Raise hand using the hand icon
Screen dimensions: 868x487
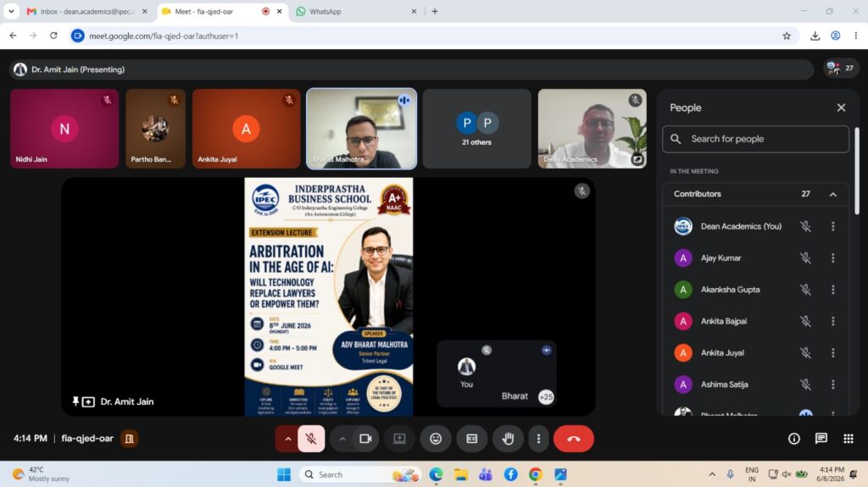[508, 439]
